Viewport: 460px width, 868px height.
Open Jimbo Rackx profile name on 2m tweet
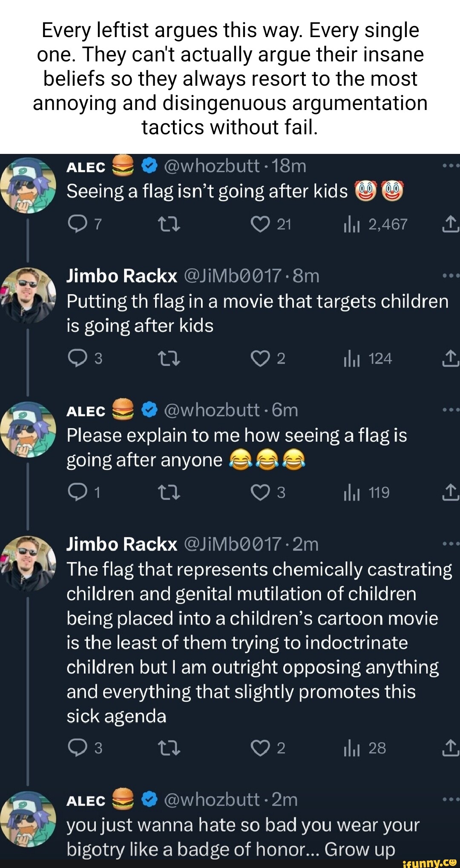click(x=122, y=544)
